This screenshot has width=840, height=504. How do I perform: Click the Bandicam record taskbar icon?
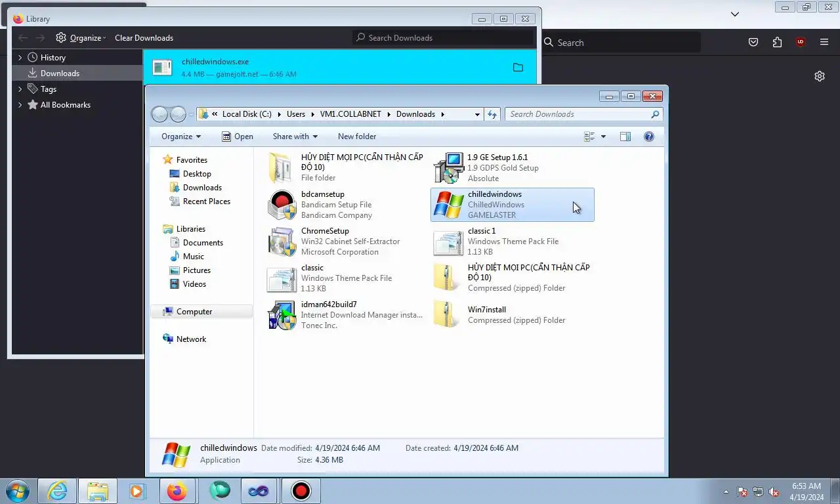click(x=301, y=491)
